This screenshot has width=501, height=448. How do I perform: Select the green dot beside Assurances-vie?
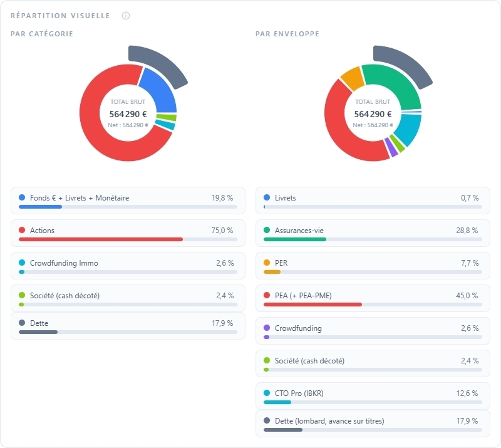(x=267, y=230)
